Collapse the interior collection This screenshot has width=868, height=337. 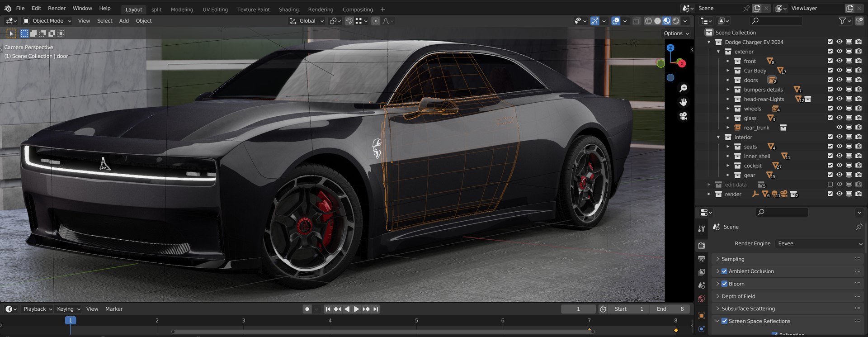pyautogui.click(x=718, y=137)
